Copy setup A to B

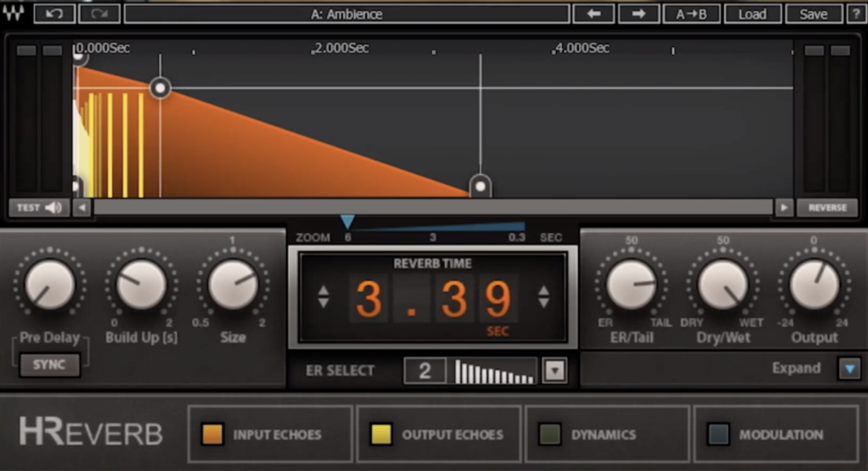tap(691, 14)
